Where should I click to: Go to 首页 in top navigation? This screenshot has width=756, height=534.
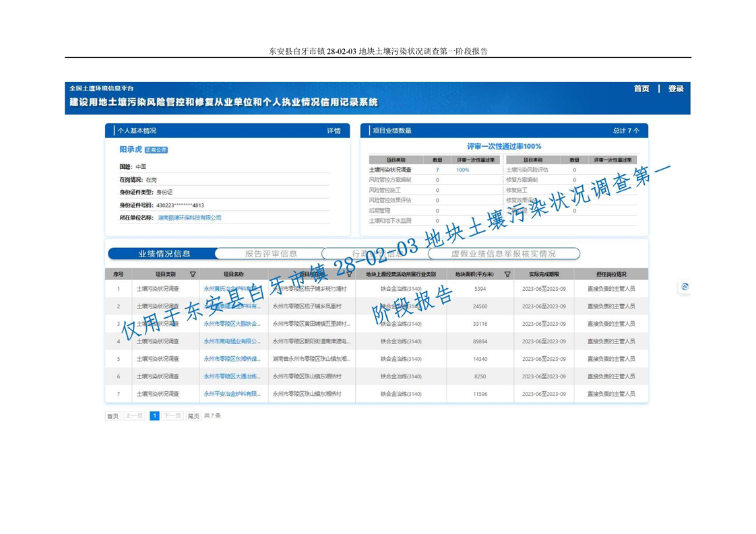click(641, 89)
